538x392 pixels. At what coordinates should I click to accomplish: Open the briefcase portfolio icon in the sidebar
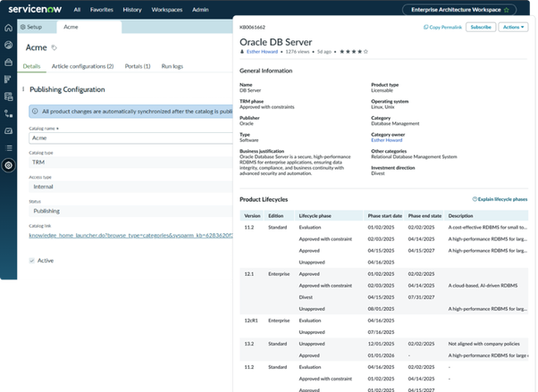[9, 63]
